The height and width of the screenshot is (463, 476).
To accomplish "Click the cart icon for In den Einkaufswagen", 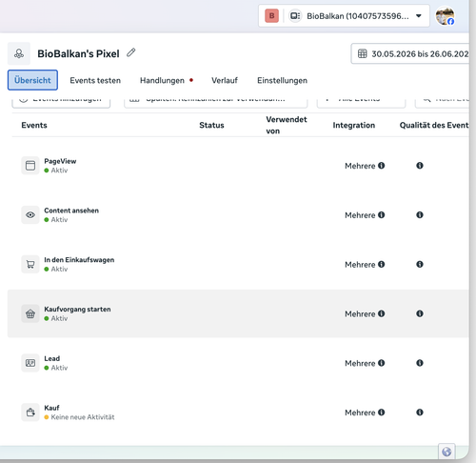I will coord(30,264).
